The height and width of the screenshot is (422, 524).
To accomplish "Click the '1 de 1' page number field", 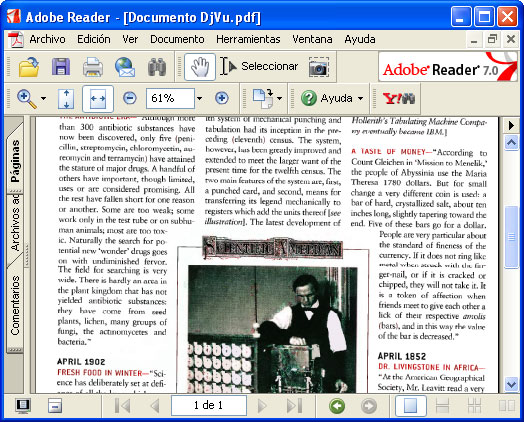I will click(209, 406).
